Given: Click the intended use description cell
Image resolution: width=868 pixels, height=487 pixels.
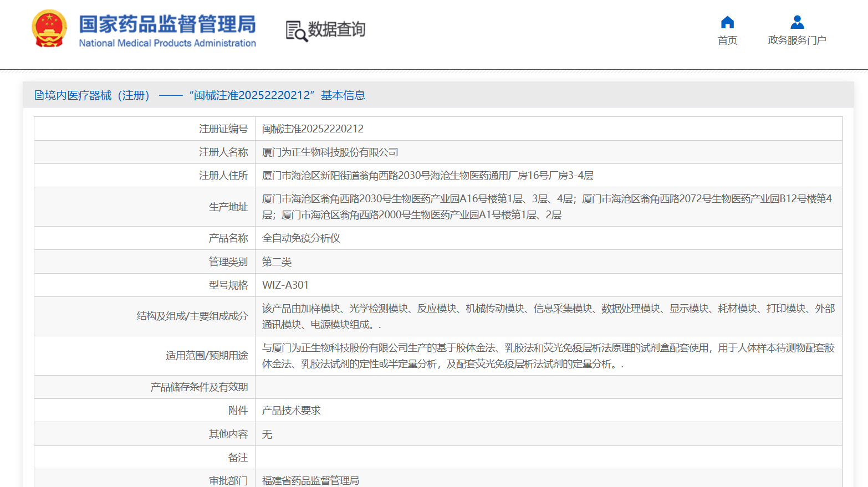Looking at the screenshot, I should (549, 356).
